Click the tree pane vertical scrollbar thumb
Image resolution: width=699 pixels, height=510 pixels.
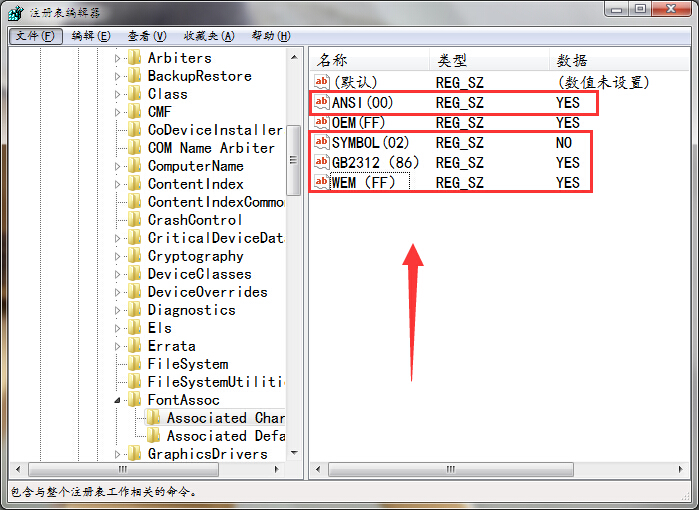tap(294, 160)
